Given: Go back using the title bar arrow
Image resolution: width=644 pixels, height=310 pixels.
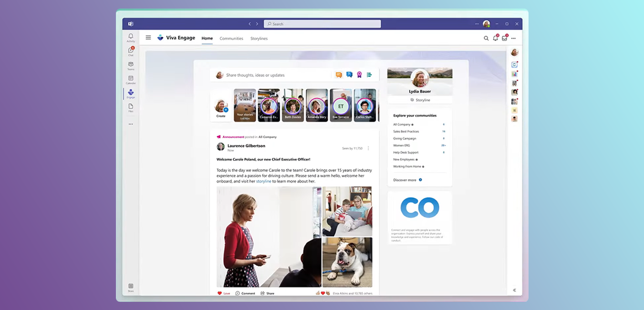Looking at the screenshot, I should [249, 24].
